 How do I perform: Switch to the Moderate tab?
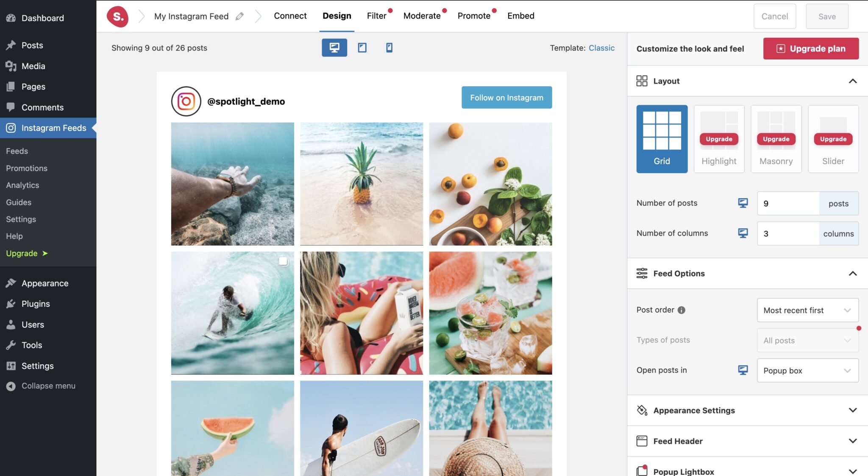tap(422, 16)
